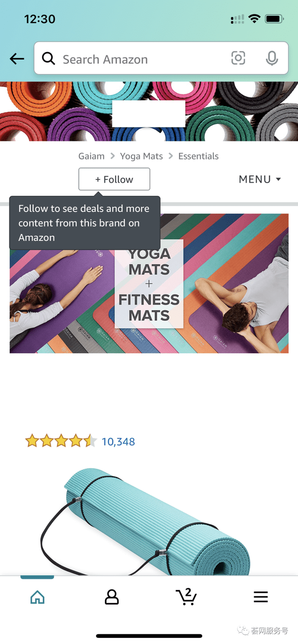Open the shopping cart icon
298x644 pixels.
tap(186, 597)
